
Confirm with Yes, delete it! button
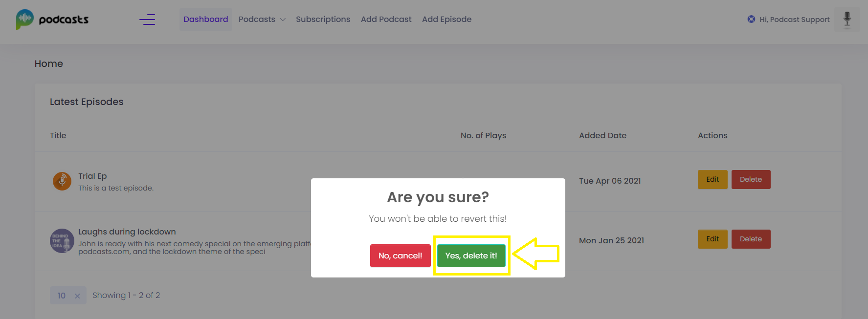pos(471,255)
